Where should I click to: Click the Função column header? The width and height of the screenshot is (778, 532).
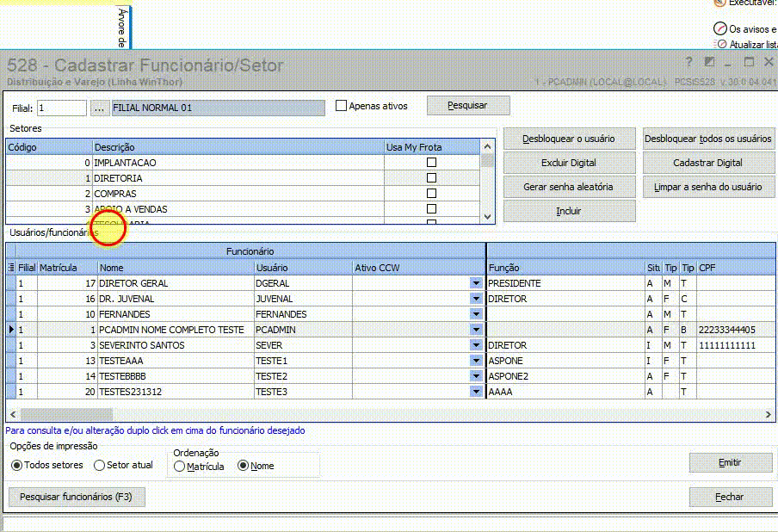pyautogui.click(x=565, y=268)
